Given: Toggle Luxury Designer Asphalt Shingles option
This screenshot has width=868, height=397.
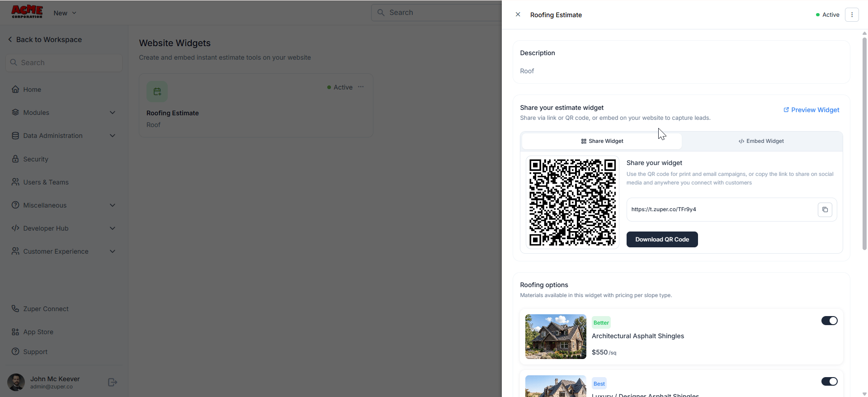Looking at the screenshot, I should 830,382.
